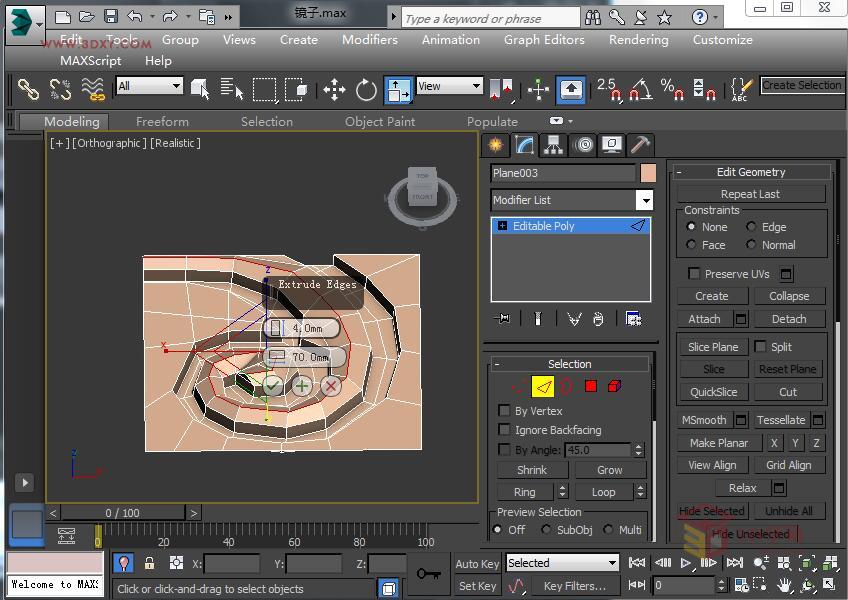Activate Vertex sub-object mode
This screenshot has height=600, width=848.
click(514, 385)
